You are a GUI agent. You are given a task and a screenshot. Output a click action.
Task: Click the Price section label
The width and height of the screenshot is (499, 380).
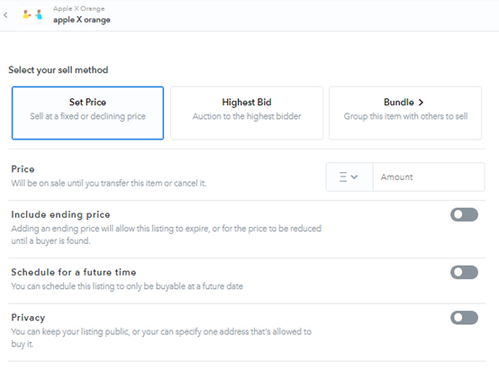pos(23,169)
